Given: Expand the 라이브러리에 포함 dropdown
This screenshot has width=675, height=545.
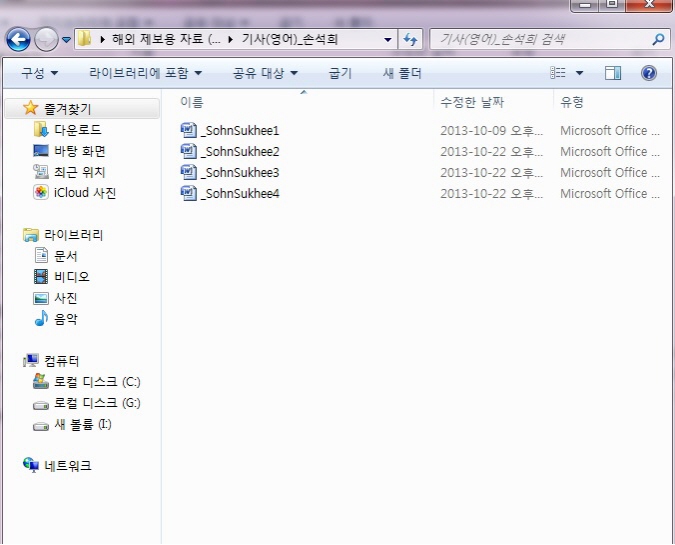Looking at the screenshot, I should [145, 73].
